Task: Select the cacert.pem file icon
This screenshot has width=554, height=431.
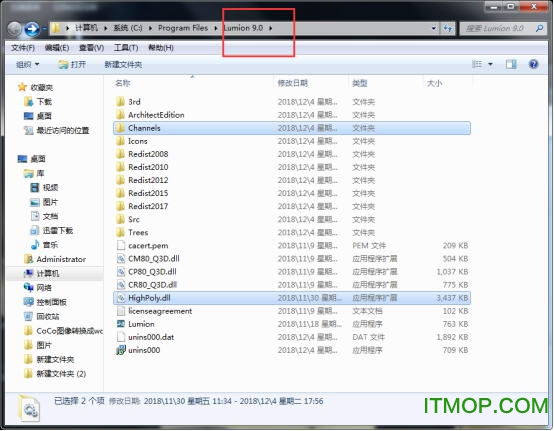Action: click(121, 246)
